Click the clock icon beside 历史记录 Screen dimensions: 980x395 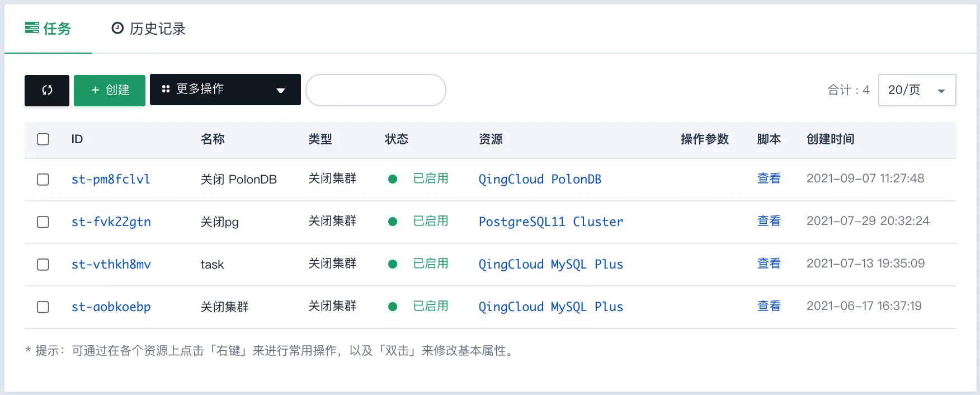[x=117, y=28]
